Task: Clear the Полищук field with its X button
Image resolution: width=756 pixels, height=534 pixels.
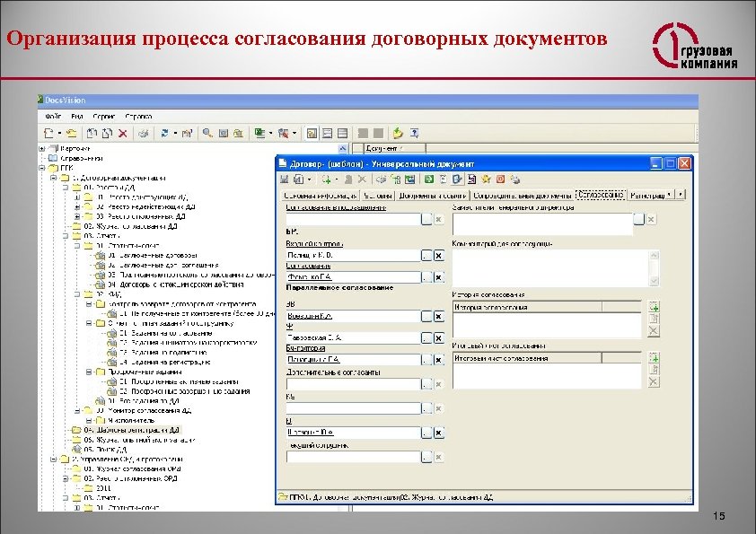Action: [x=438, y=256]
